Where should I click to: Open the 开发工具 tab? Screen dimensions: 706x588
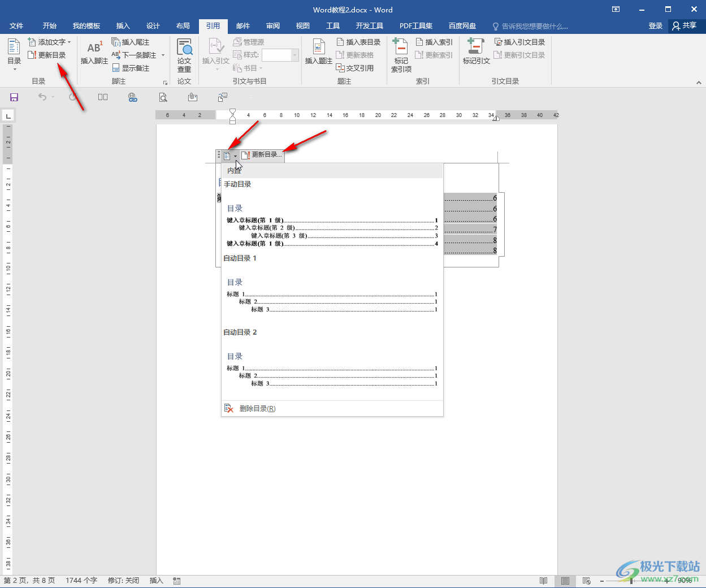pos(369,26)
